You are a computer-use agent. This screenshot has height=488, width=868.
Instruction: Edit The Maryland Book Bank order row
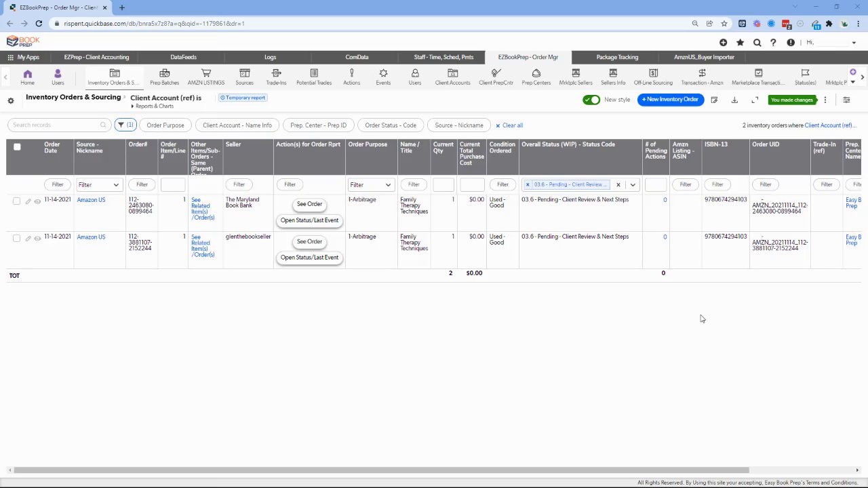(x=28, y=201)
